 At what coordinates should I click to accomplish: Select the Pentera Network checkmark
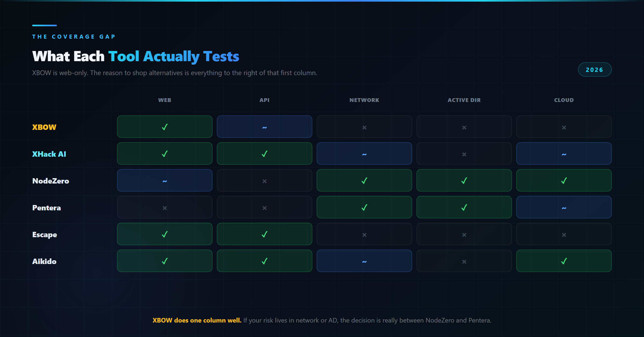point(364,207)
